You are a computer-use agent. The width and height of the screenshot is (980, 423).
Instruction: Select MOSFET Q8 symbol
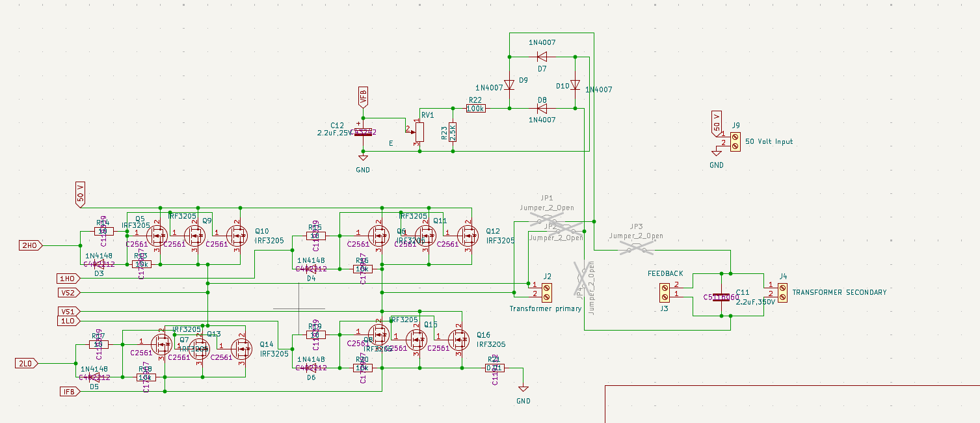(x=378, y=335)
